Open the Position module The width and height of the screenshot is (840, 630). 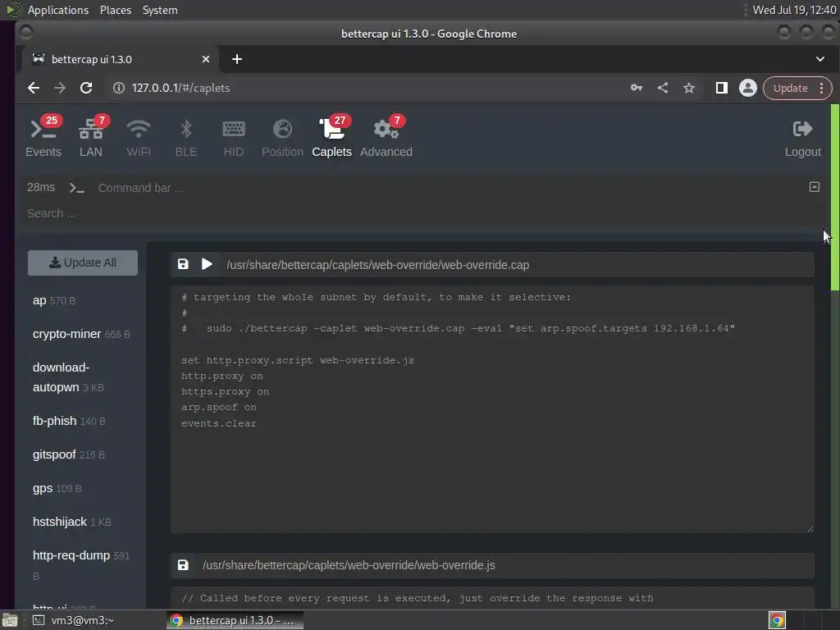pyautogui.click(x=282, y=137)
